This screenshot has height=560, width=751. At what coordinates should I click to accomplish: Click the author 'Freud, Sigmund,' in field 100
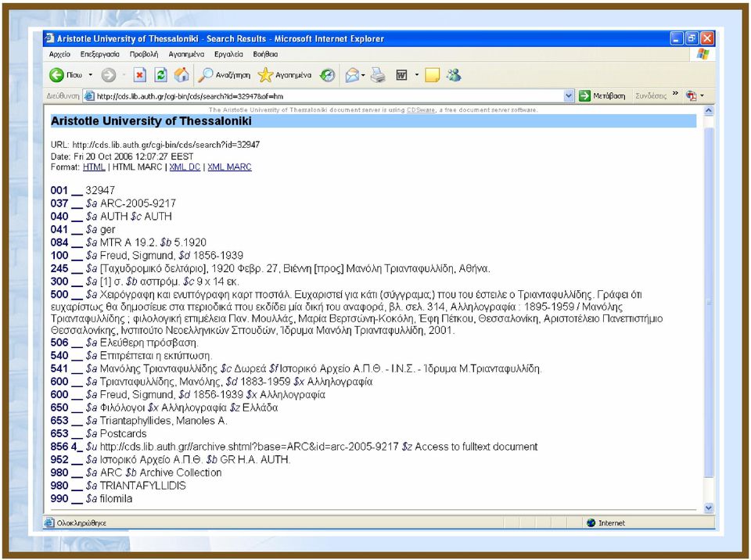[x=138, y=255]
